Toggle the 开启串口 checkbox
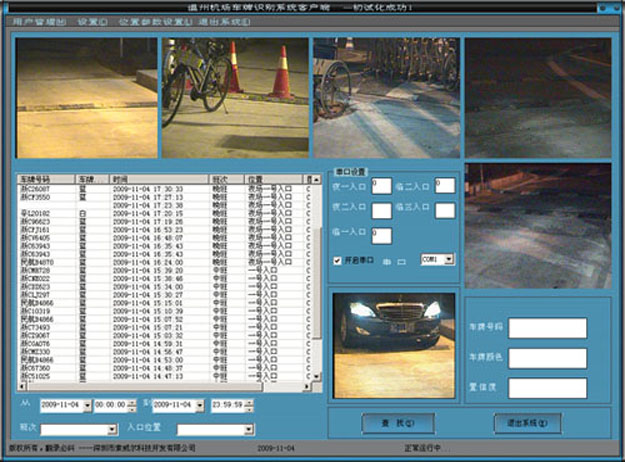625x462 pixels. (338, 260)
